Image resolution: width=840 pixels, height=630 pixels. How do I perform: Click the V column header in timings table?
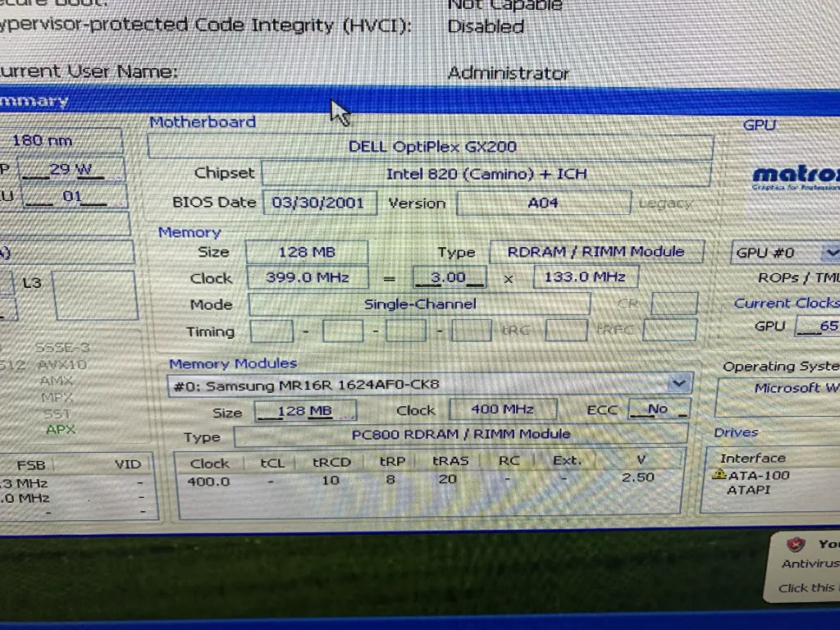[641, 459]
